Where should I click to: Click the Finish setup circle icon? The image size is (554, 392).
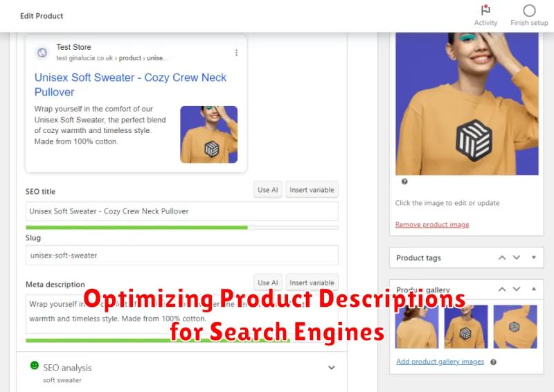(529, 10)
